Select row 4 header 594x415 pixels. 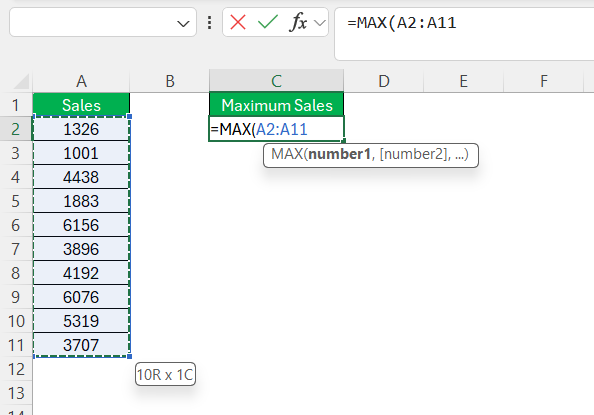[x=16, y=177]
